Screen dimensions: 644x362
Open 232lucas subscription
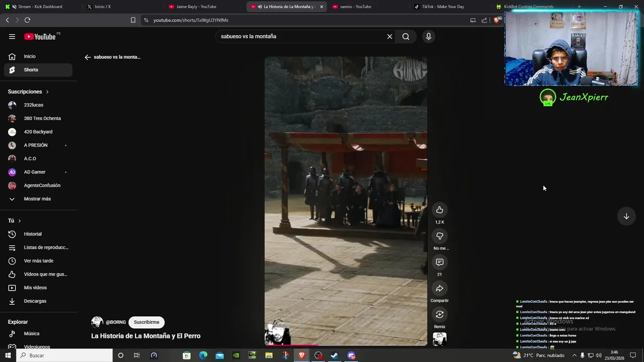pos(38,105)
